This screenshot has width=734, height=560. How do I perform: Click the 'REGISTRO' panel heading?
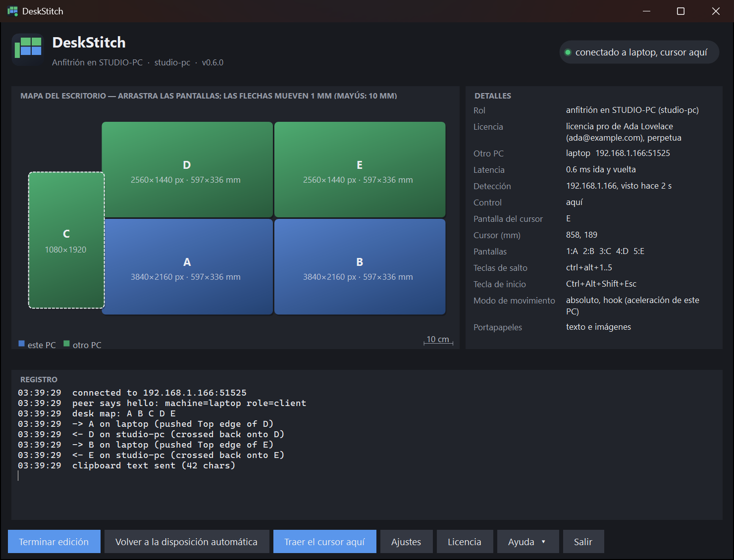(39, 379)
